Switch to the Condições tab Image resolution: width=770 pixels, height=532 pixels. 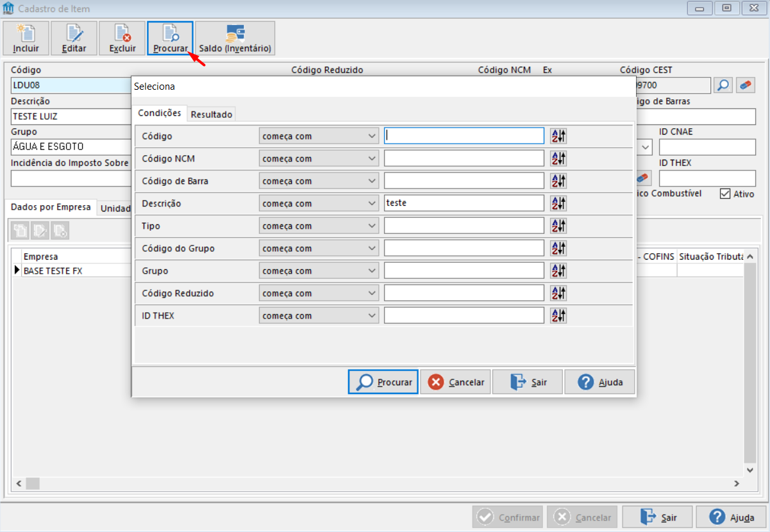click(x=160, y=113)
